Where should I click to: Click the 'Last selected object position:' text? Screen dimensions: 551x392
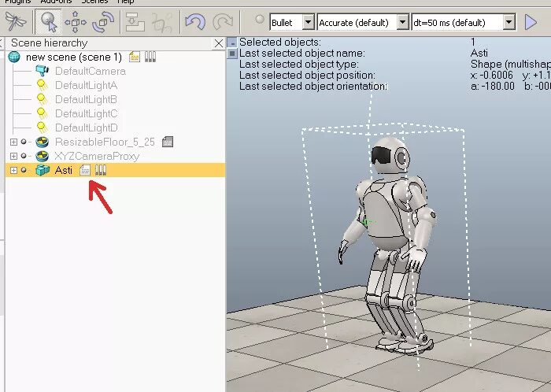click(x=307, y=75)
